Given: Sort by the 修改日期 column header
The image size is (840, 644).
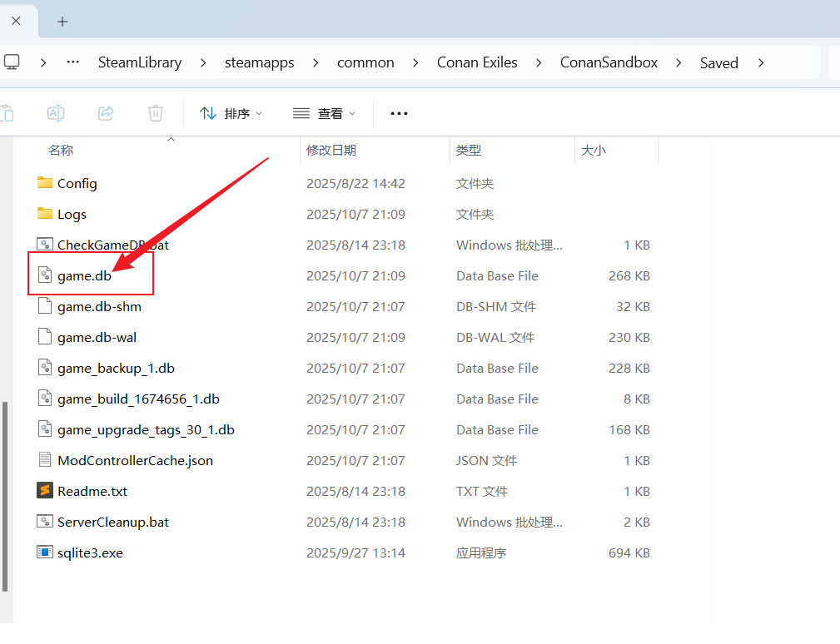Looking at the screenshot, I should (331, 150).
